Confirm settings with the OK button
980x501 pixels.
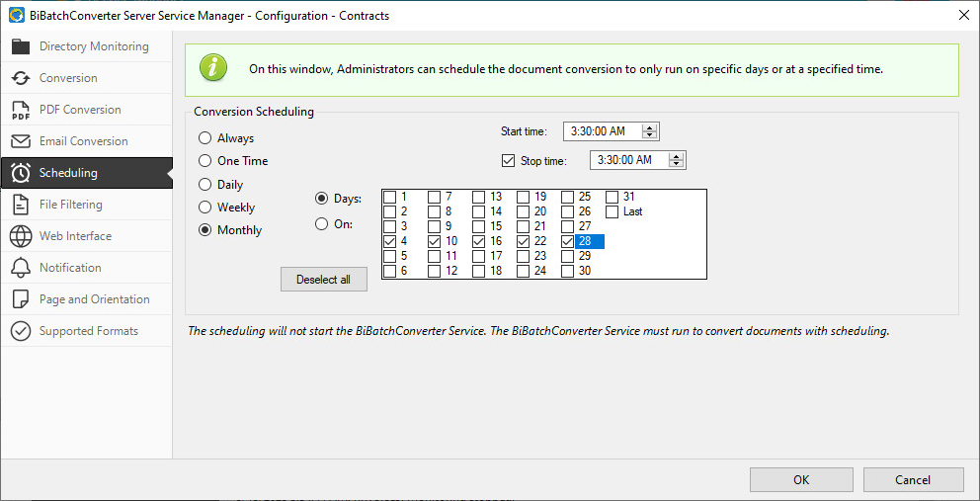click(x=800, y=479)
